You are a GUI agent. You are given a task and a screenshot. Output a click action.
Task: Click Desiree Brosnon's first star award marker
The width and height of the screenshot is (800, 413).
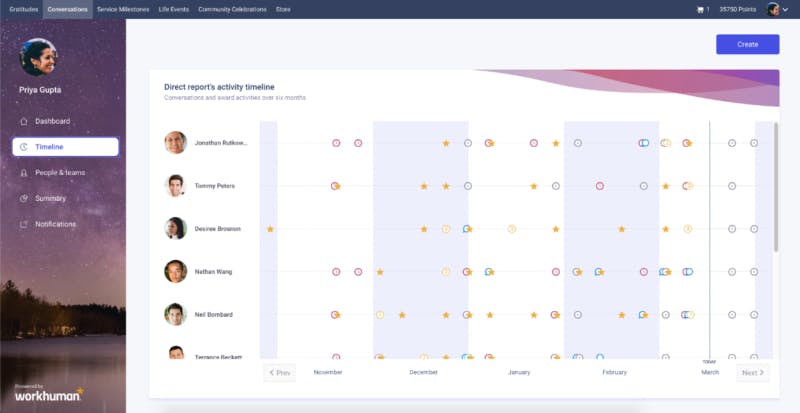point(270,229)
